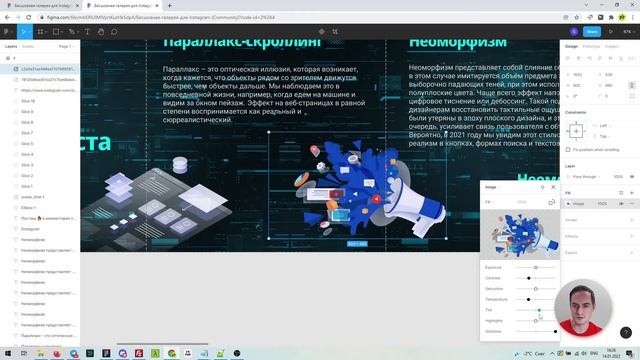640x360 pixels.
Task: Switch to the first browser tab
Action: coord(43,6)
